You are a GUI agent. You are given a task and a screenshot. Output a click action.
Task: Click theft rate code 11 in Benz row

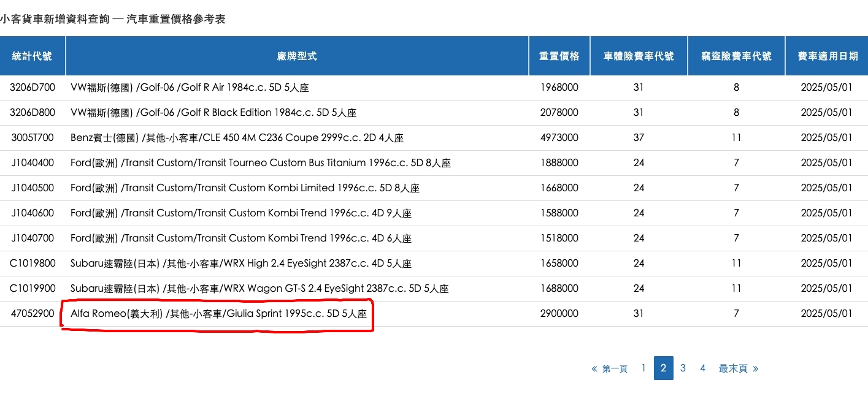[x=736, y=138]
